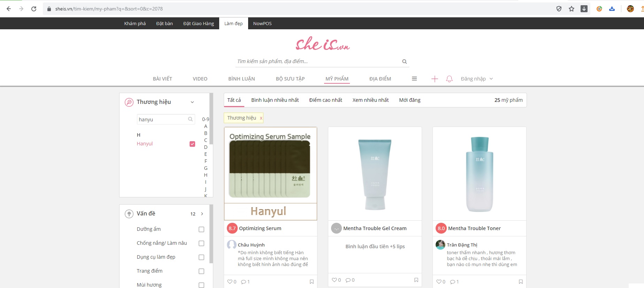Screen dimensions: 644x288
Task: Click Châu Huỳnh's avatar
Action: coord(232,244)
